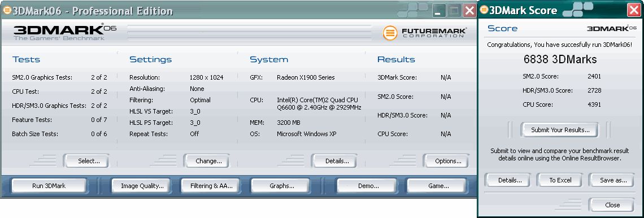This screenshot has width=644, height=218.
Task: Close the 3DMark06 Professional Edition window
Action: (469, 11)
